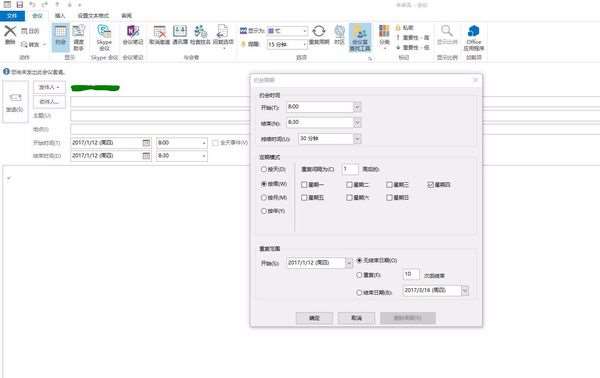Viewport: 600px width, 378px height.
Task: Expand dialog Start (开始) time dropdown
Action: point(357,107)
